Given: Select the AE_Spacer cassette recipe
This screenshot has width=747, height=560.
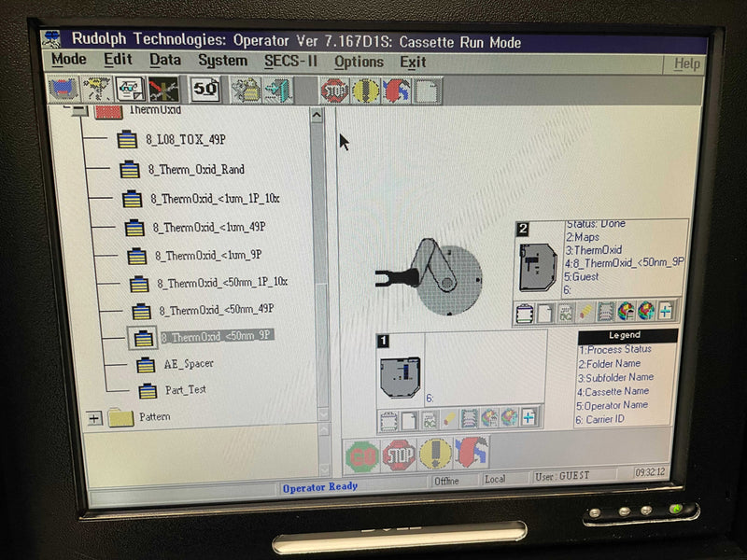Looking at the screenshot, I should pos(189,364).
